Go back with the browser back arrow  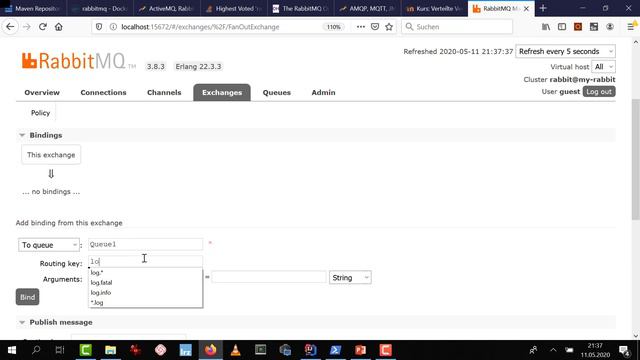[x=10, y=27]
